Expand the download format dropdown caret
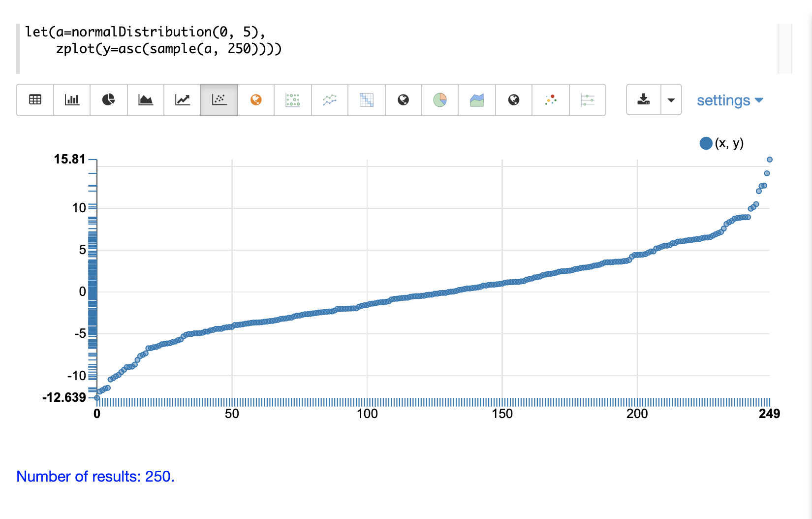Viewport: 812px width, 519px height. point(671,100)
